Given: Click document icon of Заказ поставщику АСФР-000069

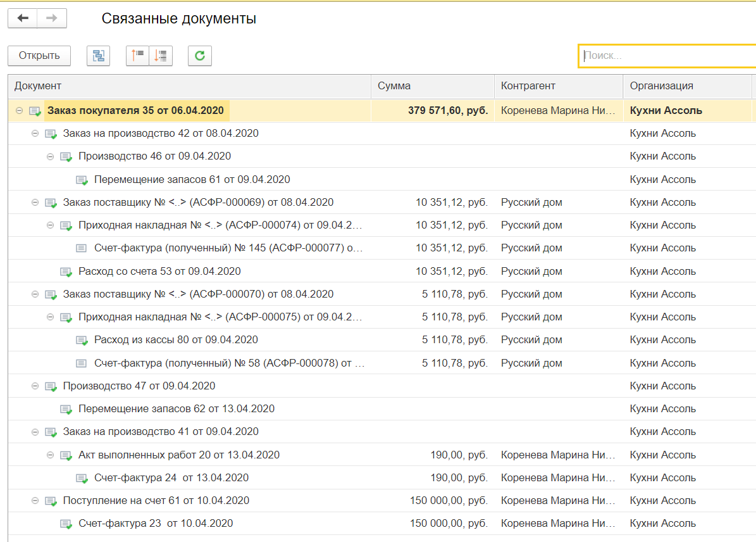Looking at the screenshot, I should click(x=51, y=203).
